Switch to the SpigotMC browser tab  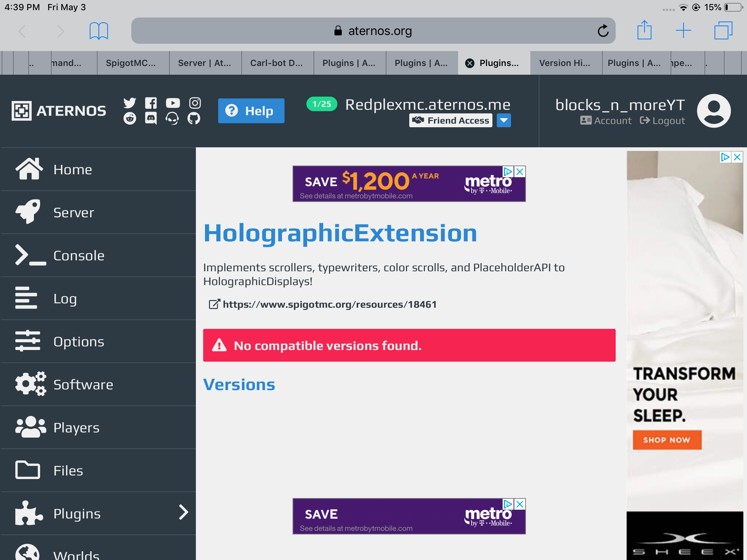(x=133, y=63)
